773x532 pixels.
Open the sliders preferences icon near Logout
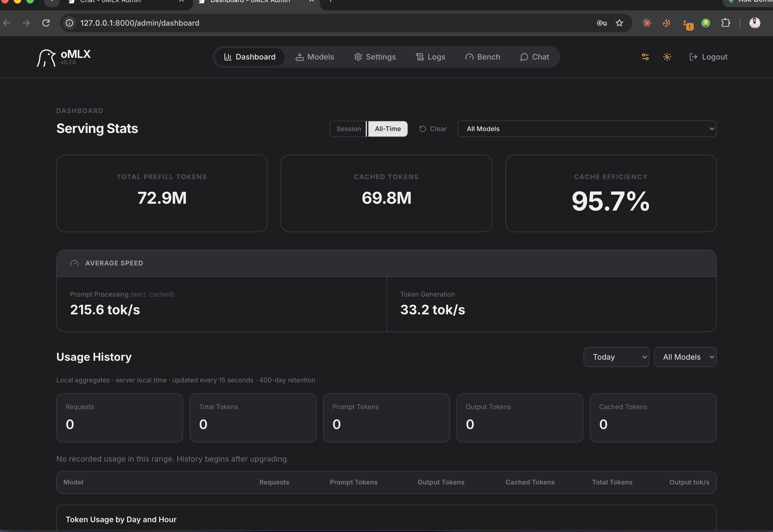pyautogui.click(x=645, y=57)
